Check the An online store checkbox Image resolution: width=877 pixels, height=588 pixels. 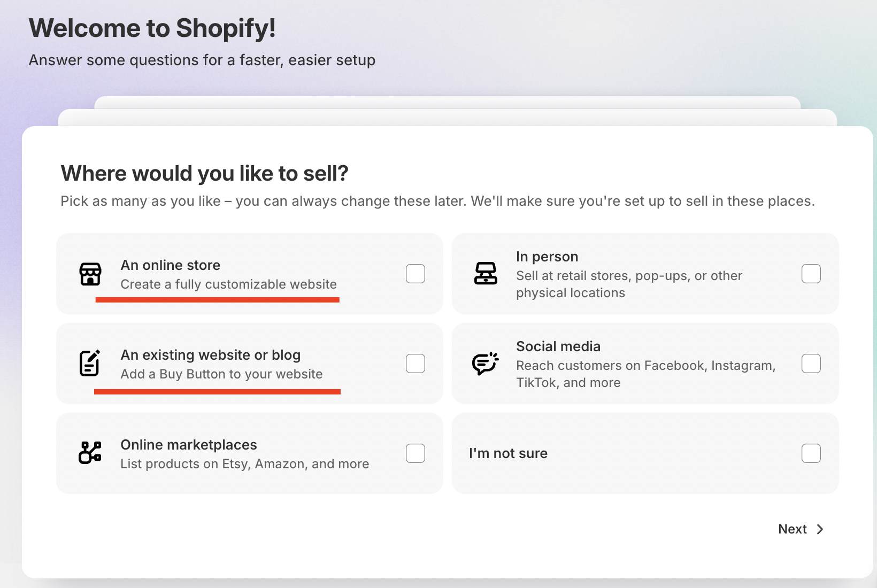[416, 274]
